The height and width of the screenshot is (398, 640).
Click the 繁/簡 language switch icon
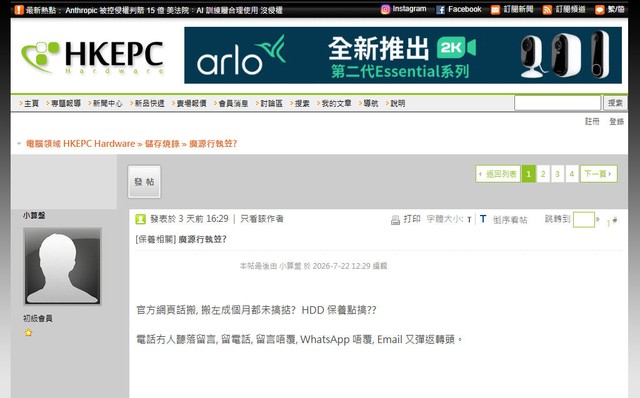click(600, 10)
